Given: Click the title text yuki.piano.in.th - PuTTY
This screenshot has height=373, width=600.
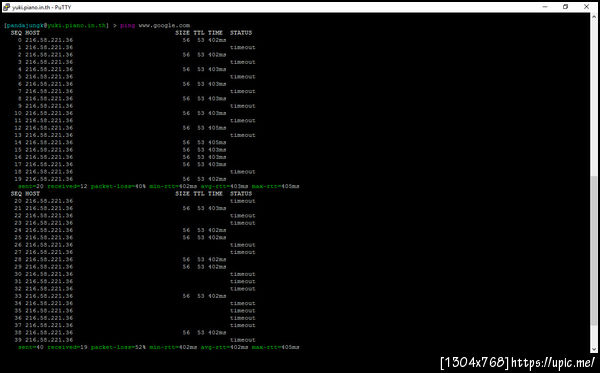Looking at the screenshot, I should coord(42,7).
